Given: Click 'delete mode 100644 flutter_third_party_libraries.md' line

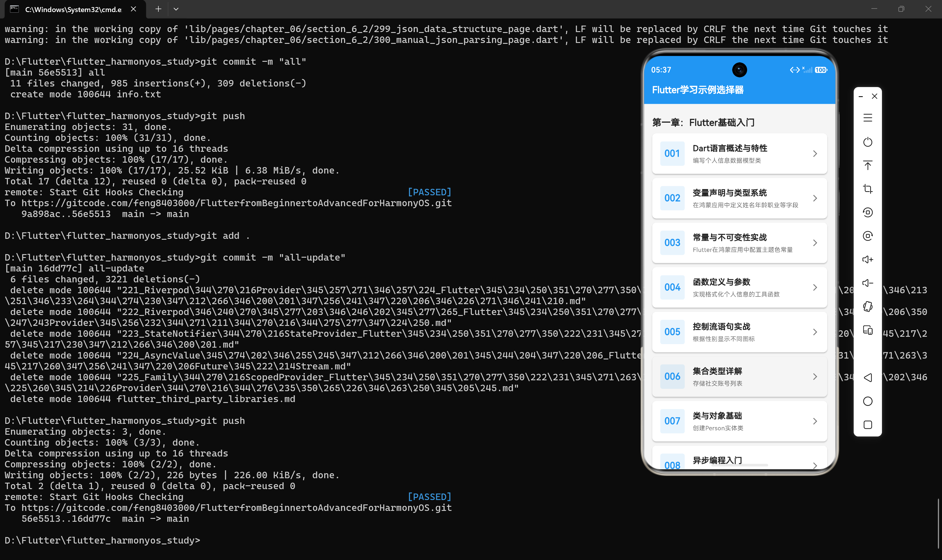Looking at the screenshot, I should 152,399.
